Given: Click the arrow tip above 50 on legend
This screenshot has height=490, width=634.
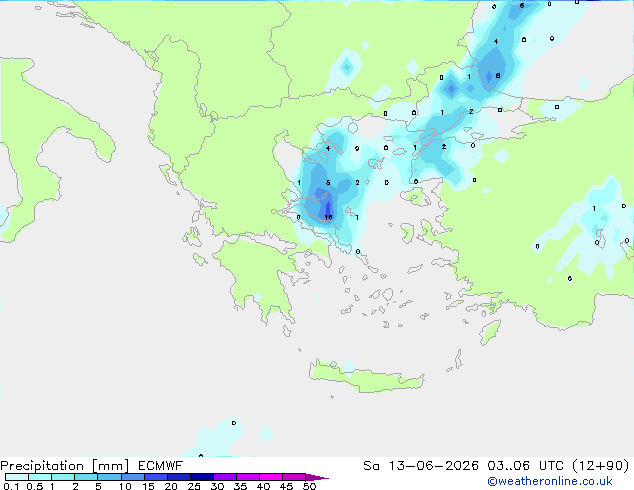Looking at the screenshot, I should pyautogui.click(x=317, y=477).
